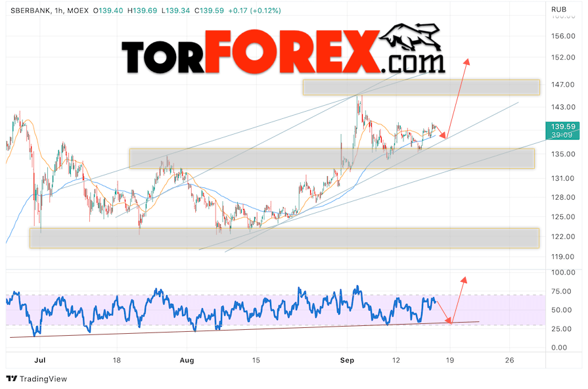Image resolution: width=588 pixels, height=389 pixels.
Task: Click the RSI 50.00 scale label
Action: click(x=561, y=310)
